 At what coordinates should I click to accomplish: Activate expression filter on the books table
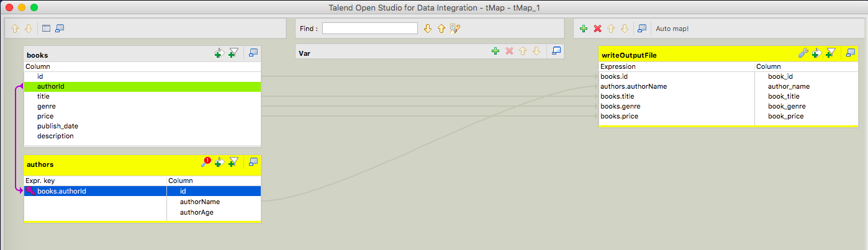(x=233, y=54)
